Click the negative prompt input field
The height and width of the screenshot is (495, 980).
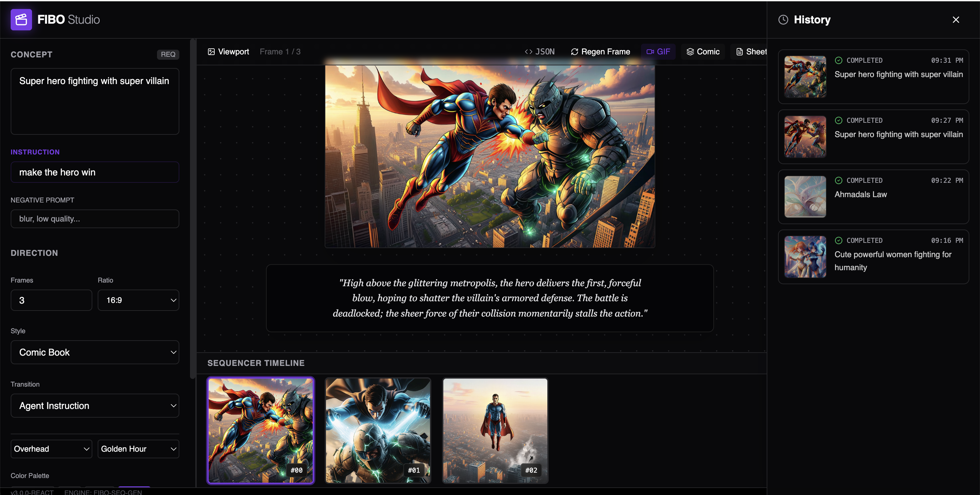(x=95, y=219)
